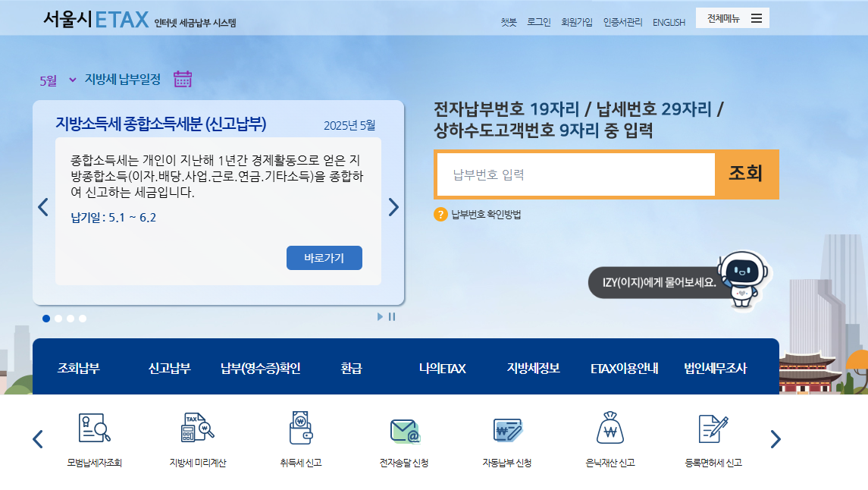The height and width of the screenshot is (490, 868).
Task: Show the next tax schedule slide
Action: pyautogui.click(x=393, y=207)
